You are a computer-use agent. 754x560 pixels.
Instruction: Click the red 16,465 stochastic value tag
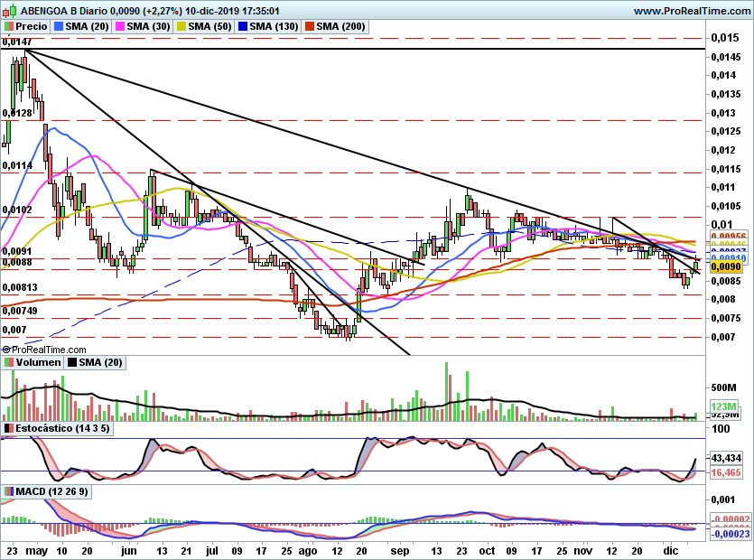tap(726, 473)
